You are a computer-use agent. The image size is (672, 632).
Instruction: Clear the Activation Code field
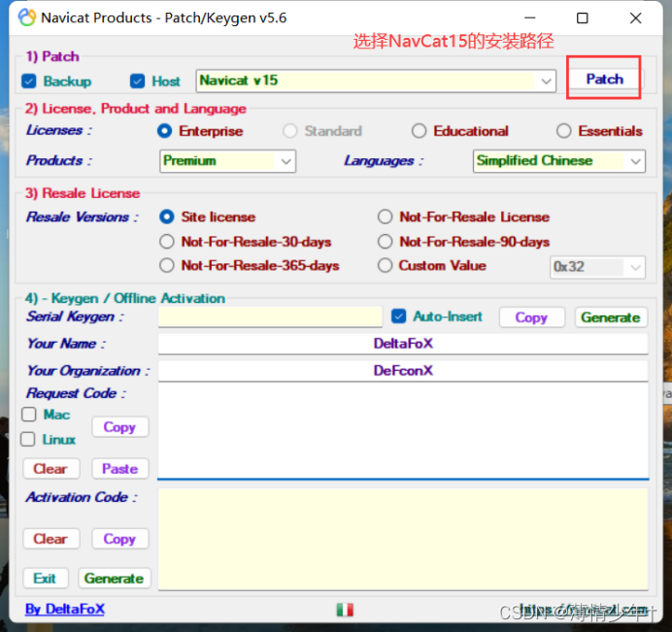[x=50, y=539]
